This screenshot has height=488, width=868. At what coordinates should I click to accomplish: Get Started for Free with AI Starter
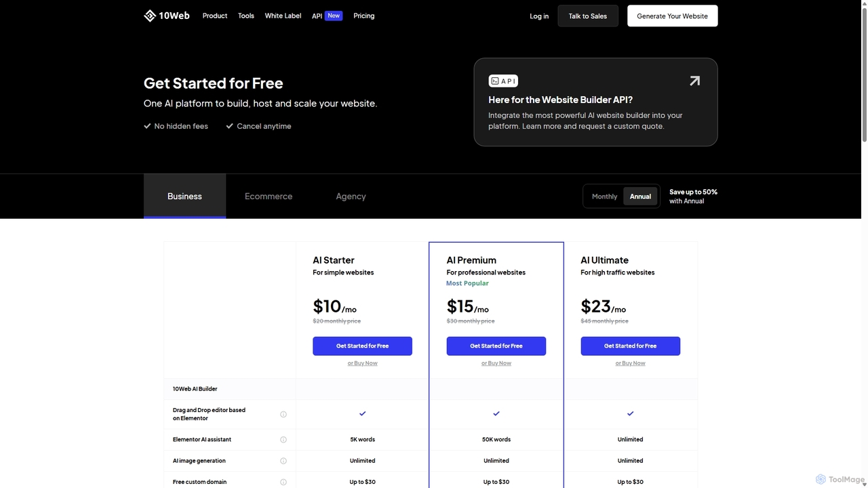coord(362,346)
